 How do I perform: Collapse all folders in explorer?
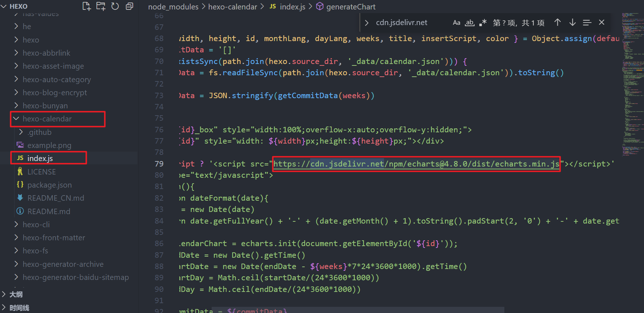(x=129, y=6)
